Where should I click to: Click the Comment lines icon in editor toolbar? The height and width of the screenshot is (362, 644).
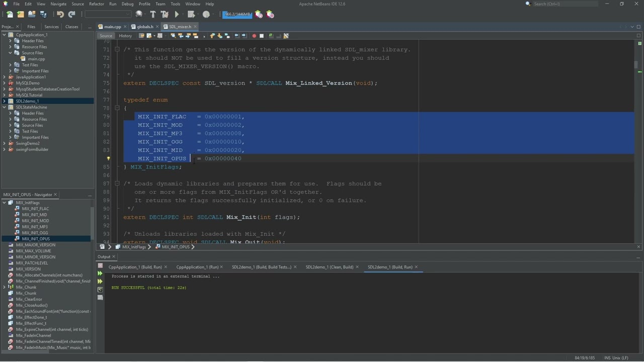[271, 36]
